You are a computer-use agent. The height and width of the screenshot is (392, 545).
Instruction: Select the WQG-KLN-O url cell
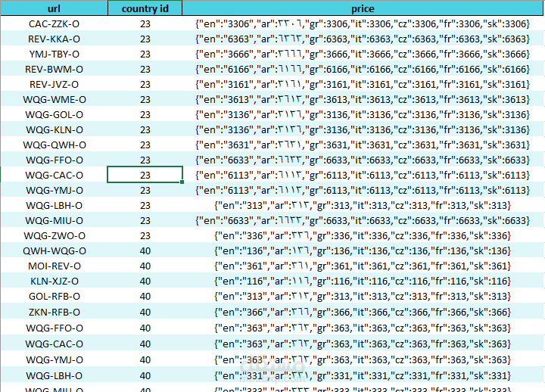[x=54, y=129]
